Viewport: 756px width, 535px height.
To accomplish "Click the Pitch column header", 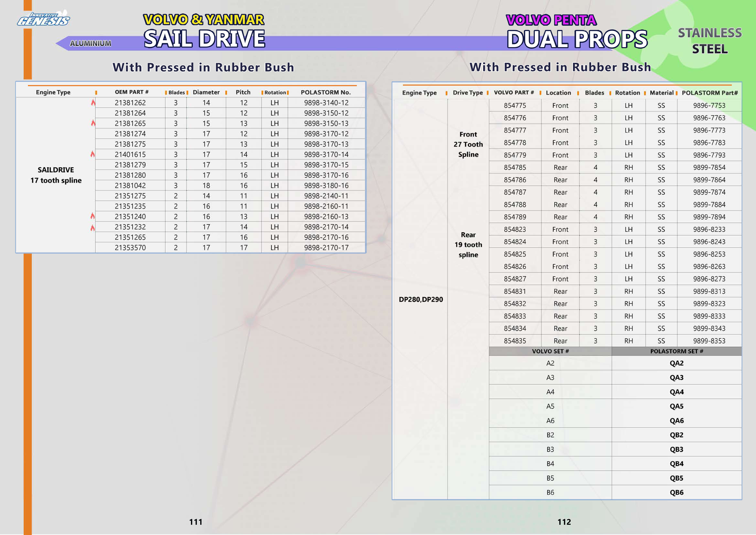I will [243, 92].
